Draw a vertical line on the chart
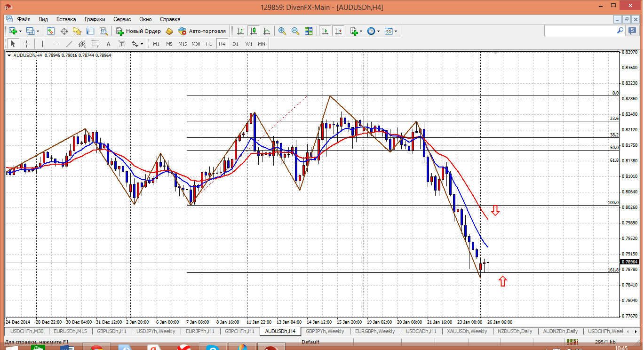This screenshot has height=350, width=644. (x=42, y=44)
